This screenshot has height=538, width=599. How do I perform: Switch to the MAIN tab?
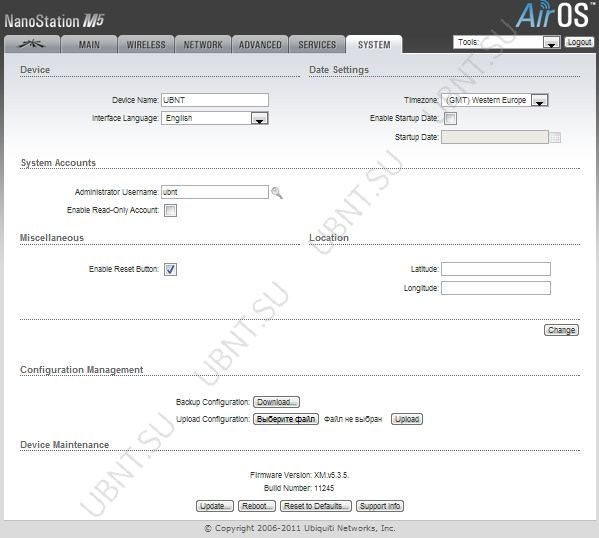coord(89,45)
